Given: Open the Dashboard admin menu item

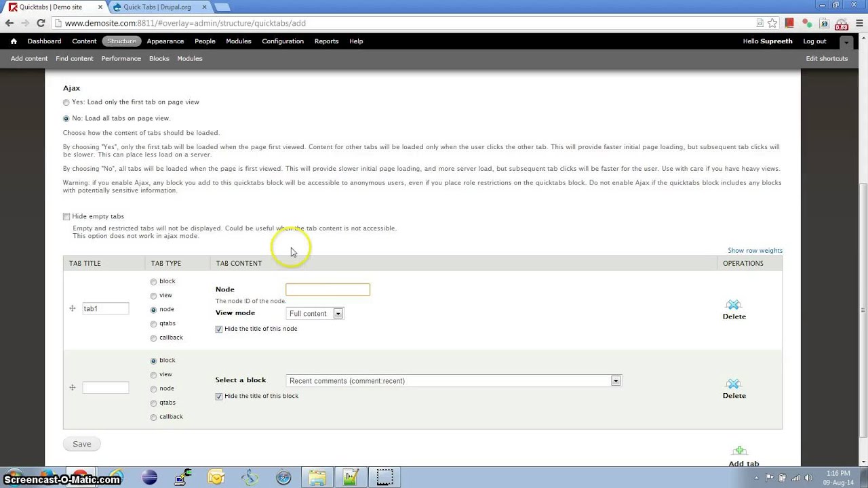Looking at the screenshot, I should pyautogui.click(x=44, y=41).
